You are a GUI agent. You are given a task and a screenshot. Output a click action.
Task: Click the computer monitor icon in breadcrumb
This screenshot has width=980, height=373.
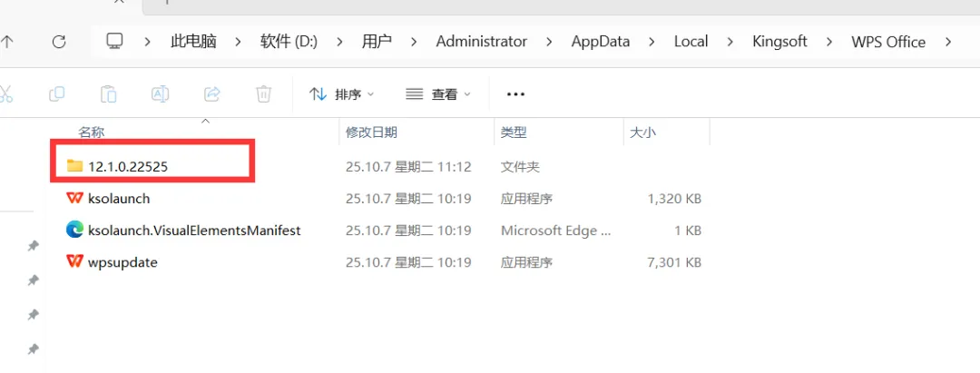[x=113, y=41]
